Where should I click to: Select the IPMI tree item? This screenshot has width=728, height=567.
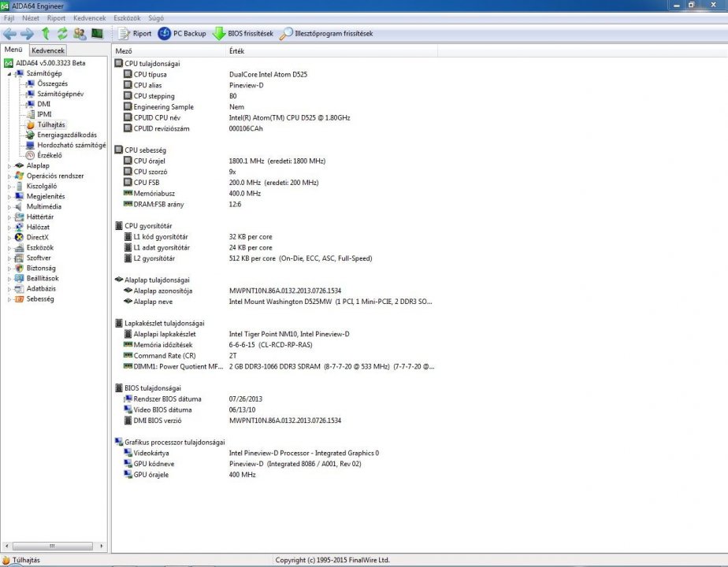click(44, 114)
